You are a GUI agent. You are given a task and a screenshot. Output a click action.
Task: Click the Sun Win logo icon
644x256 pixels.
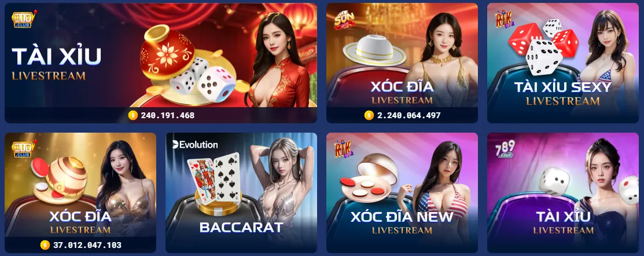pos(343,19)
